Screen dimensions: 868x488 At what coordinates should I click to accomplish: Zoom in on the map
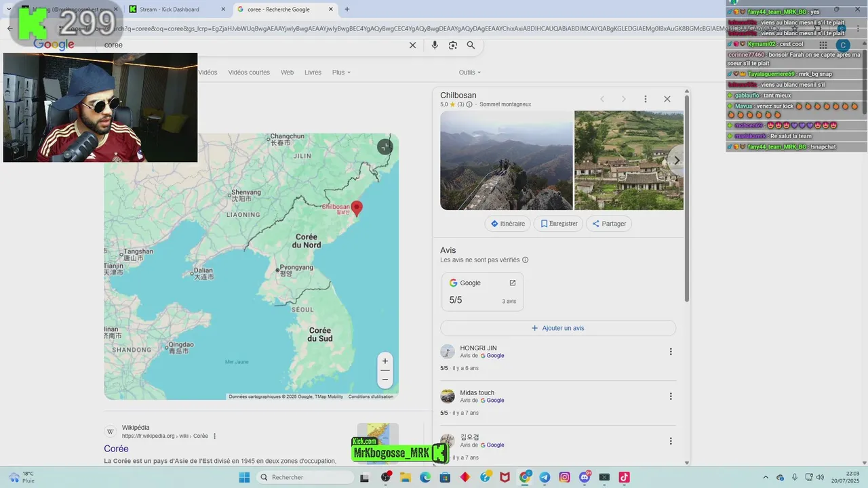tap(385, 361)
